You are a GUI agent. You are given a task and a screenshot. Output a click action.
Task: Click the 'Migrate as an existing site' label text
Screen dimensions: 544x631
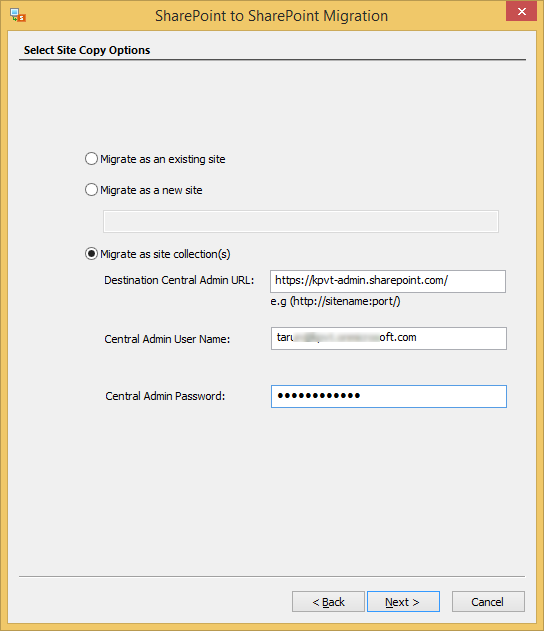(x=163, y=159)
